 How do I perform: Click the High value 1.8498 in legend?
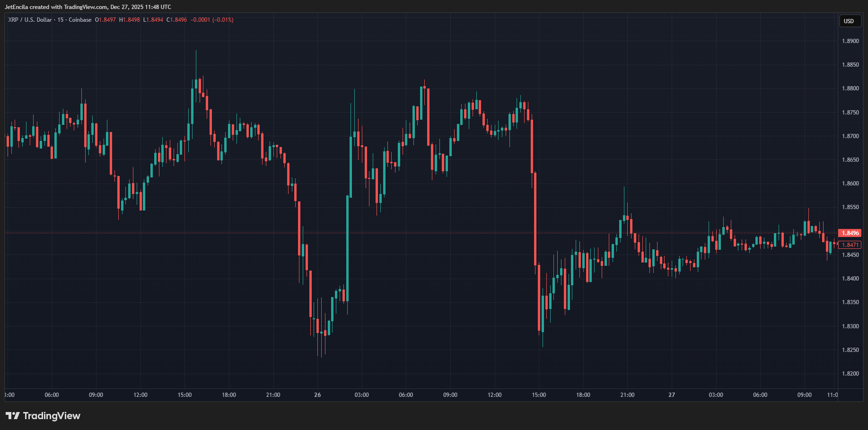131,20
